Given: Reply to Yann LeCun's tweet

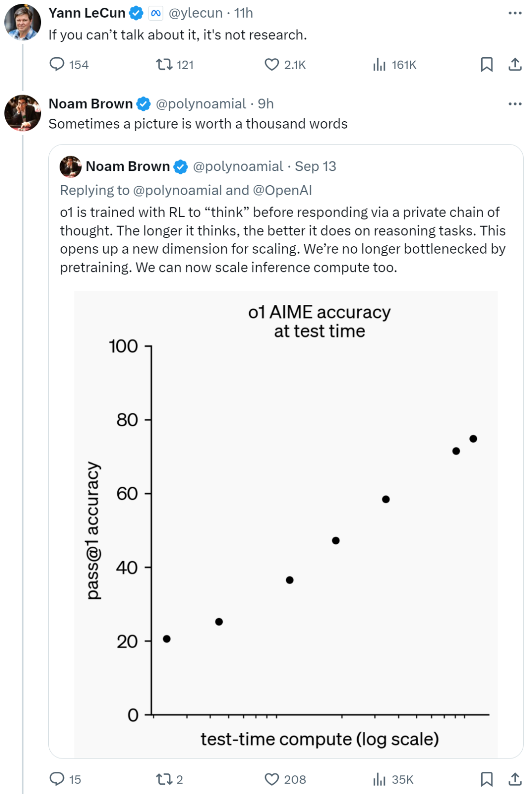Looking at the screenshot, I should click(58, 64).
